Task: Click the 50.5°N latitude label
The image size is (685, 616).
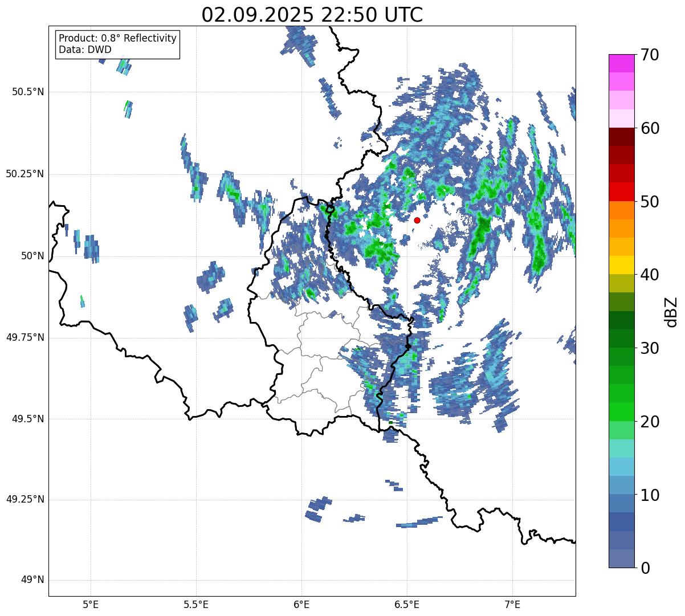Action: point(28,92)
